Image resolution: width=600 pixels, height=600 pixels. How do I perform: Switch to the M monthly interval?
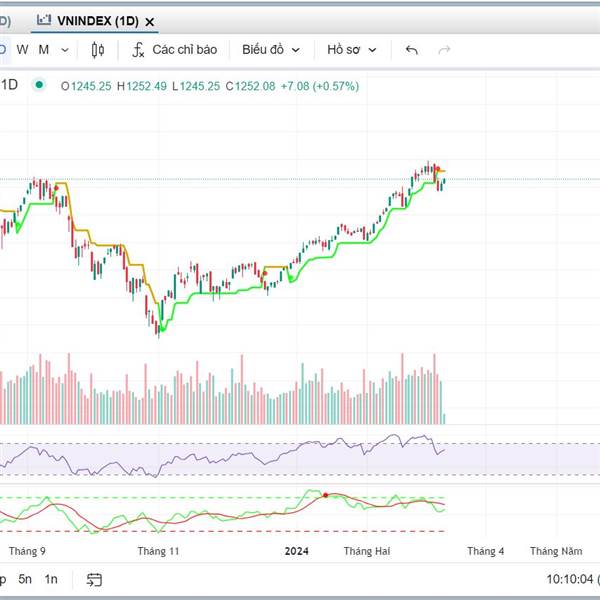tap(44, 50)
